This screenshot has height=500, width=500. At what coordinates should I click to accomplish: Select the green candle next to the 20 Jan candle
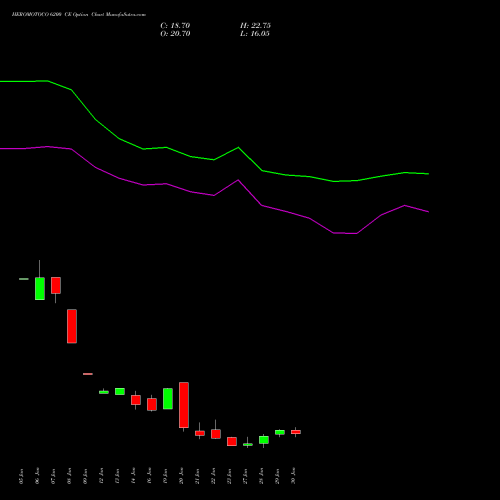[168, 399]
